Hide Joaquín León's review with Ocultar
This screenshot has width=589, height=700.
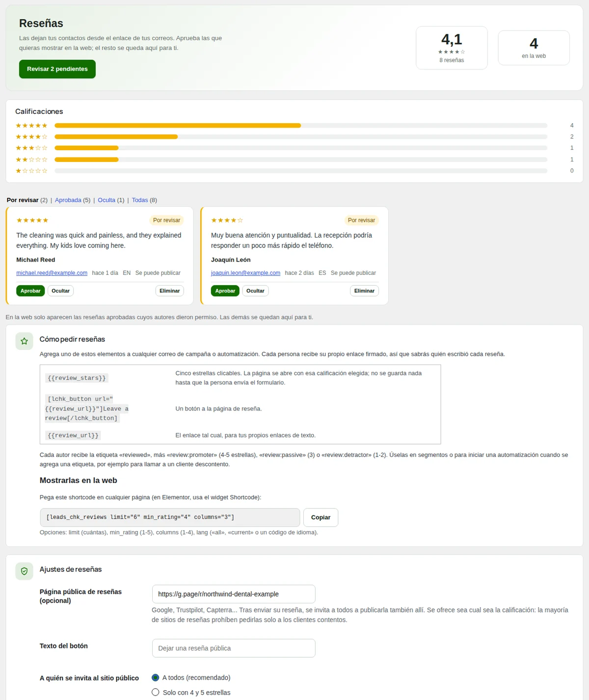[255, 291]
